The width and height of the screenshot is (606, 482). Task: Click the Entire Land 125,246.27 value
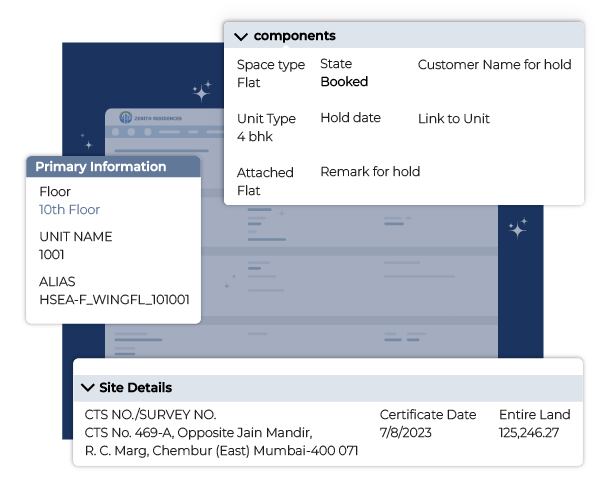click(528, 433)
